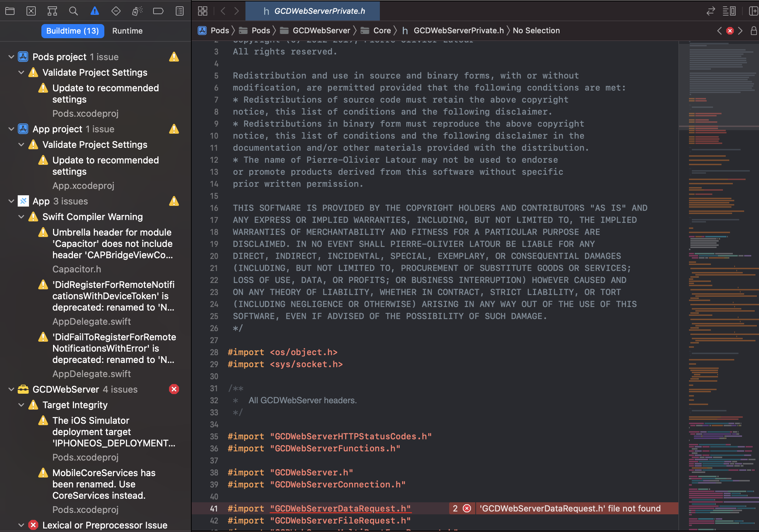Add an editor pane on the right
The width and height of the screenshot is (759, 532).
point(753,11)
